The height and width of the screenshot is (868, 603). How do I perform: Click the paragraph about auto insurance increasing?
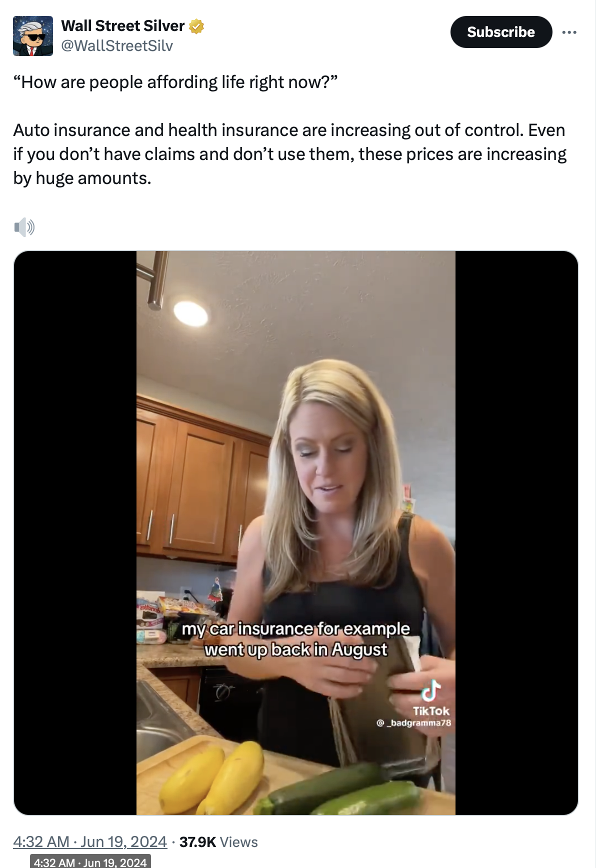(x=290, y=154)
